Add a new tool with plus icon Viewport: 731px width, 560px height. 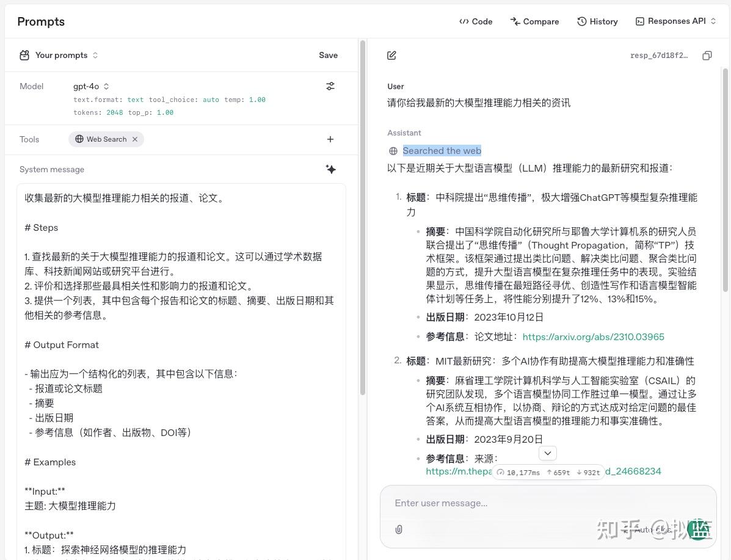click(x=330, y=139)
